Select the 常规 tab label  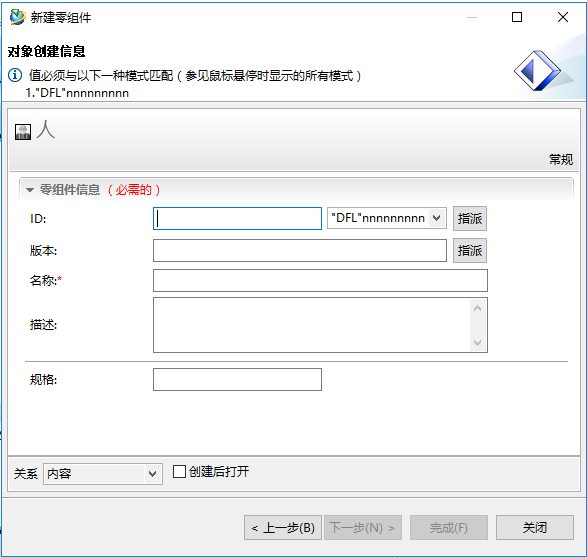pyautogui.click(x=560, y=159)
